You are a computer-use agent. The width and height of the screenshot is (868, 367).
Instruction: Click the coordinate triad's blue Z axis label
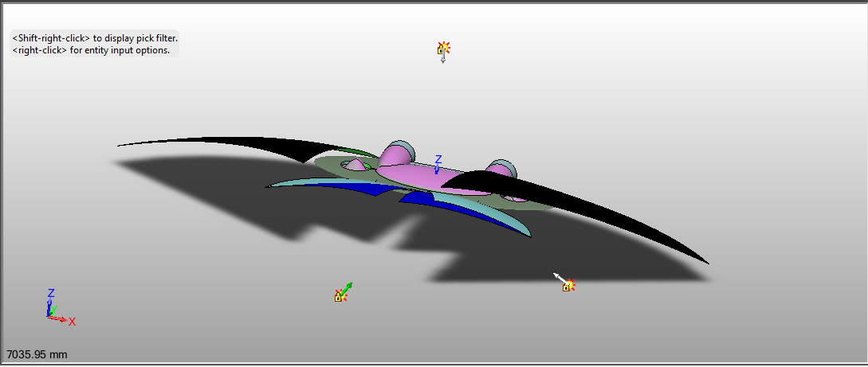tap(51, 293)
